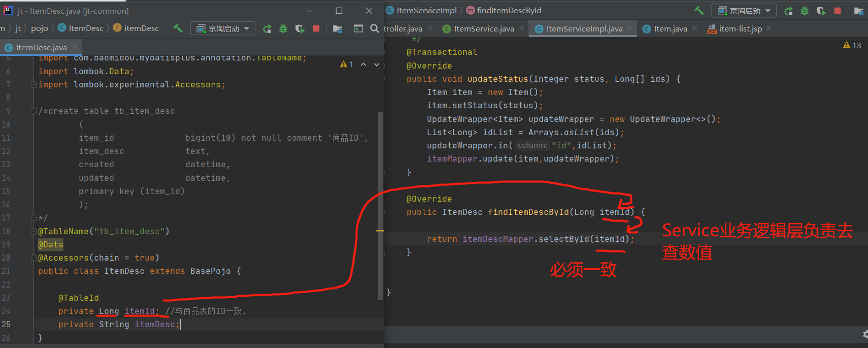This screenshot has height=348, width=868.
Task: Click findItemDescById in the right breadcrumb
Action: click(509, 10)
